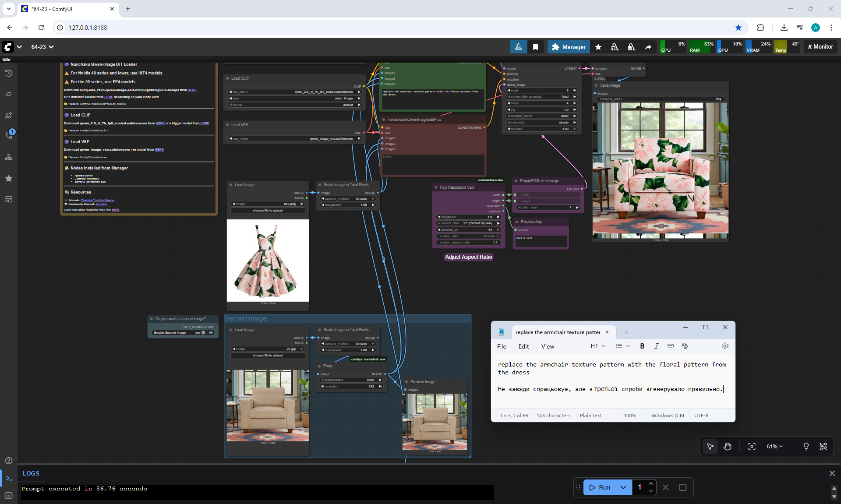This screenshot has width=841, height=504.
Task: Toggle Enable Second Image switch
Action: pyautogui.click(x=203, y=332)
